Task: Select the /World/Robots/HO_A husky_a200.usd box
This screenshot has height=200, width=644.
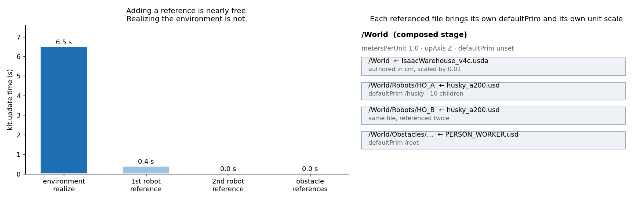Action: coord(494,91)
